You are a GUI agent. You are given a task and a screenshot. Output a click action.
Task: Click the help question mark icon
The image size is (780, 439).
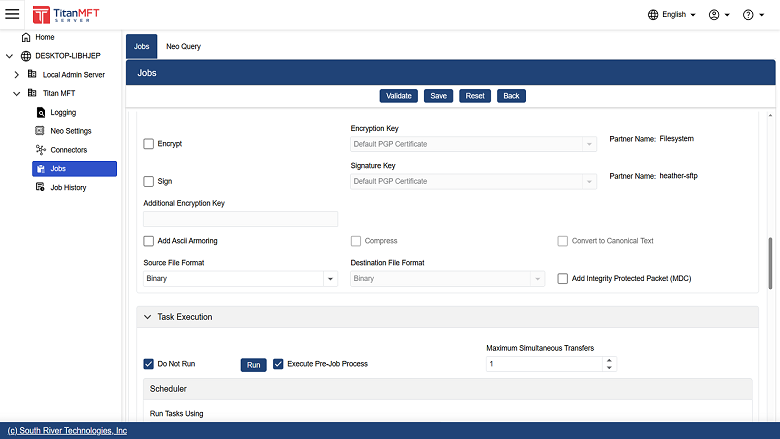[x=748, y=15]
